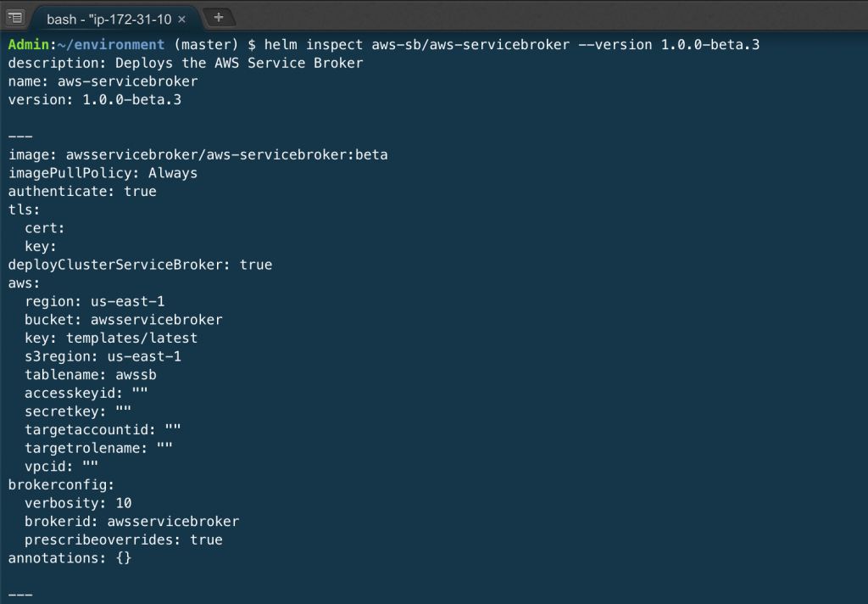This screenshot has height=604, width=868.
Task: Click the bottom YAML separator dashes
Action: 19,594
